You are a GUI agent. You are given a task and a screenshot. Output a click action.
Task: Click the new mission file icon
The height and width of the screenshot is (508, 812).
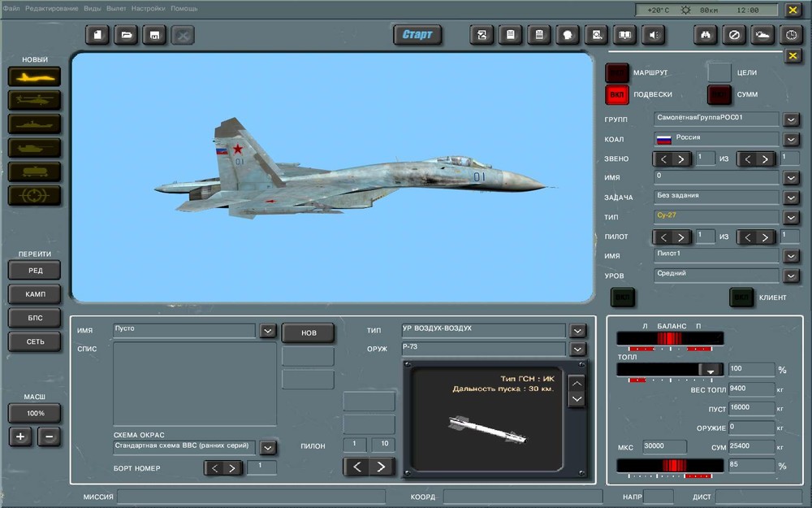(97, 35)
